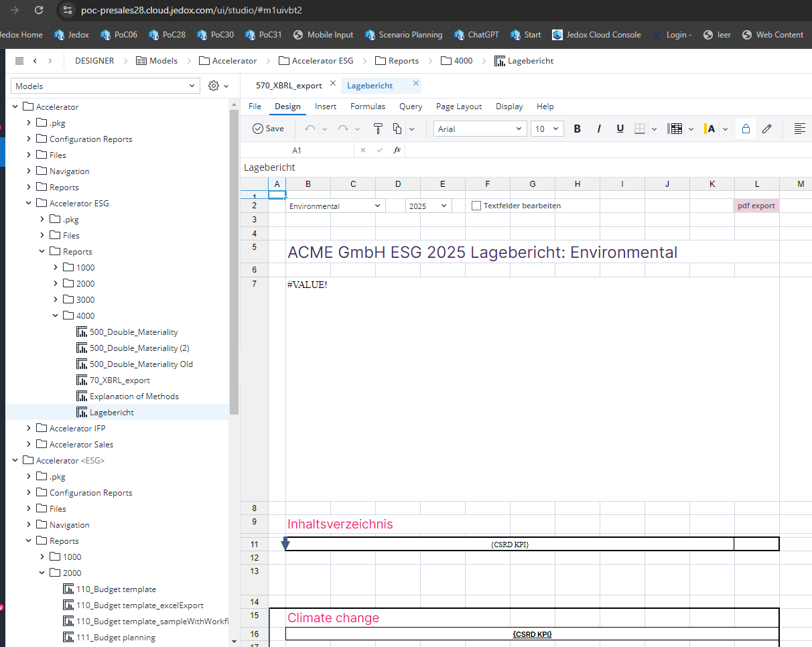Open the Arial font family dropdown
Viewport: 812px width, 647px height.
point(480,129)
